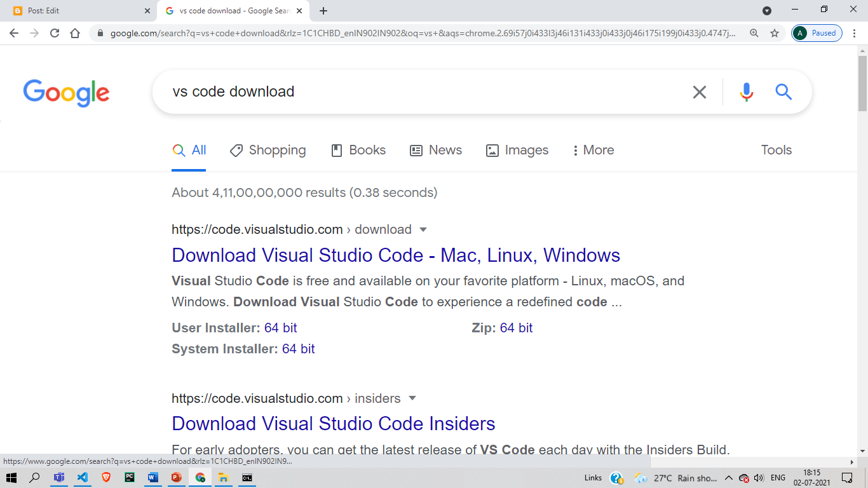This screenshot has height=488, width=868.
Task: Open Visual Studio Code from taskbar
Action: pyautogui.click(x=83, y=478)
